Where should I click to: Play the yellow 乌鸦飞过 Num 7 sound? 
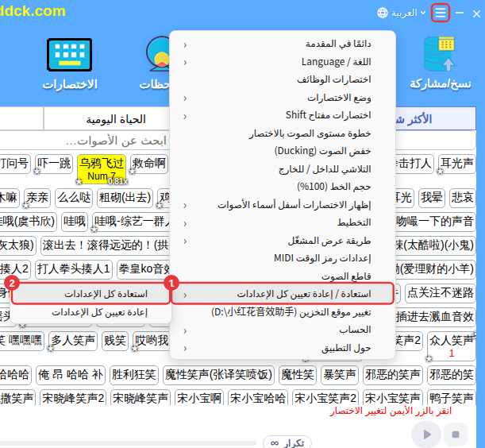tap(102, 169)
